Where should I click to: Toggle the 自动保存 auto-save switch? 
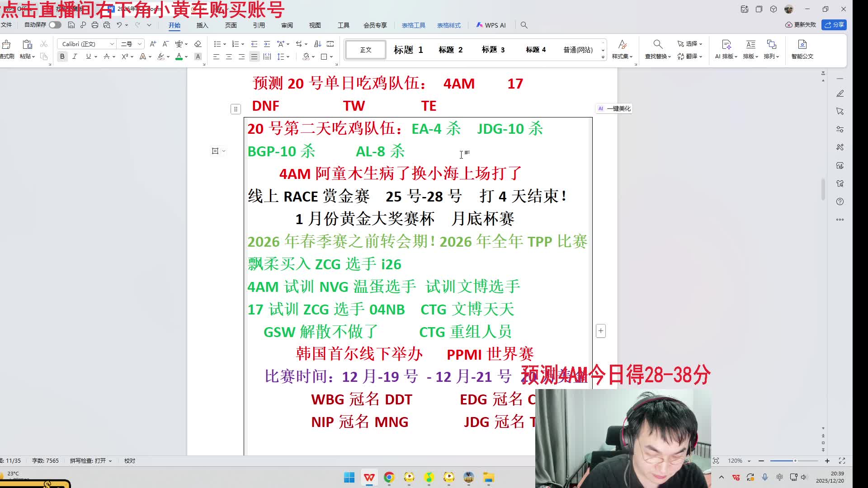pyautogui.click(x=55, y=25)
